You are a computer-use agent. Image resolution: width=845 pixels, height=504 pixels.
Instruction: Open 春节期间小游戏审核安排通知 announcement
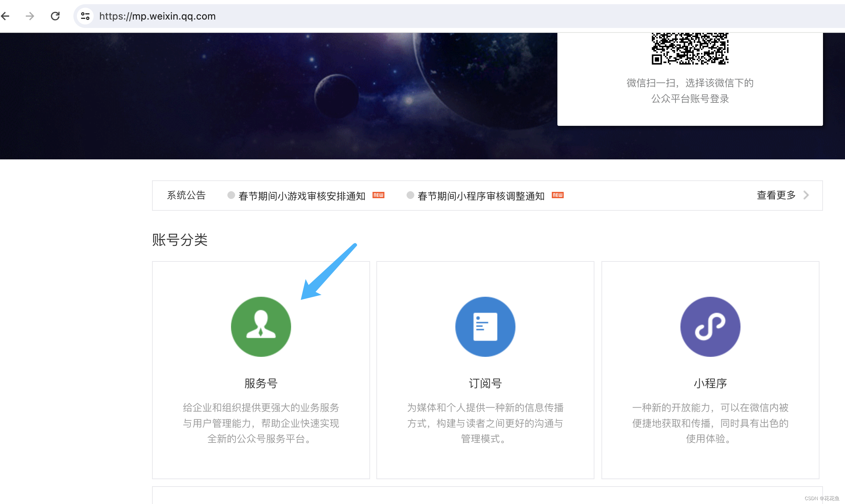[302, 196]
